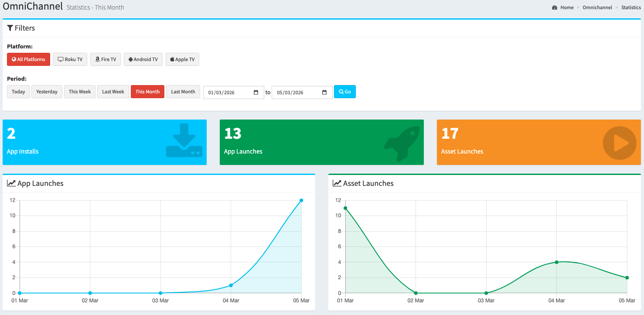Screen dimensions: 644x315
Task: Filter by Fire TV platform
Action: (106, 59)
